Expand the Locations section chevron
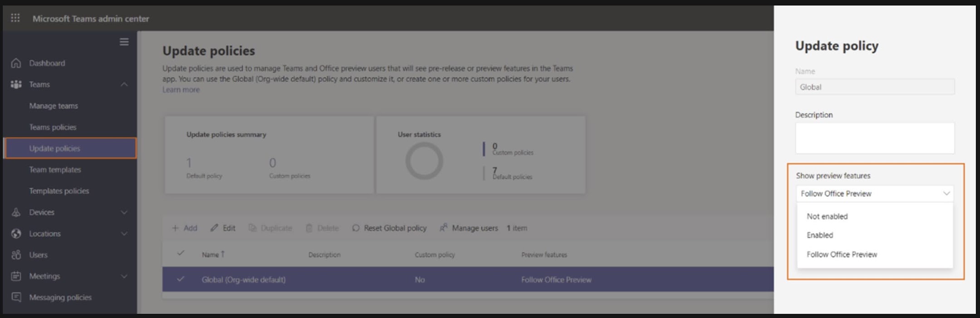 pos(124,234)
